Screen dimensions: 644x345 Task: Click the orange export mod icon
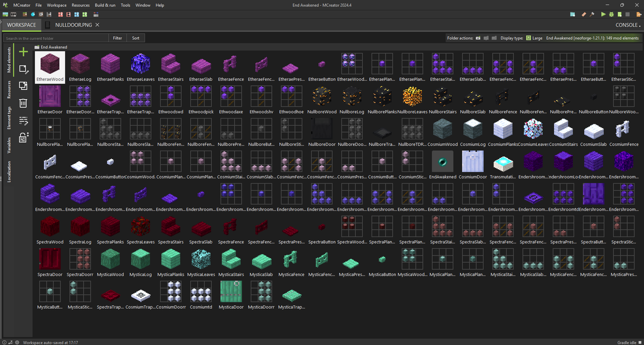(x=639, y=14)
